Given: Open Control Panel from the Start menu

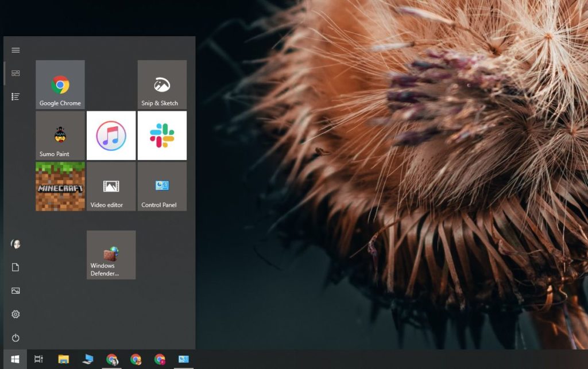Looking at the screenshot, I should pyautogui.click(x=162, y=187).
